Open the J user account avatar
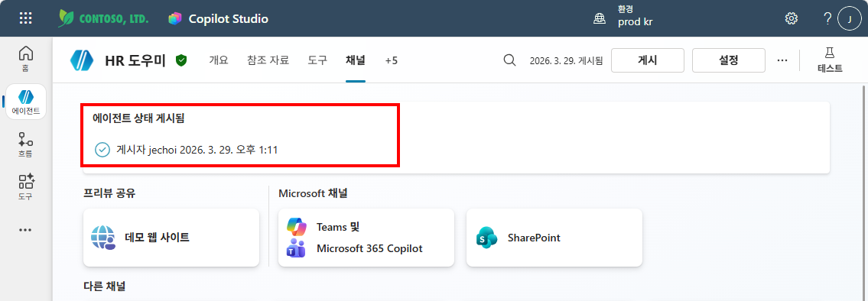The width and height of the screenshot is (868, 301). click(x=850, y=19)
